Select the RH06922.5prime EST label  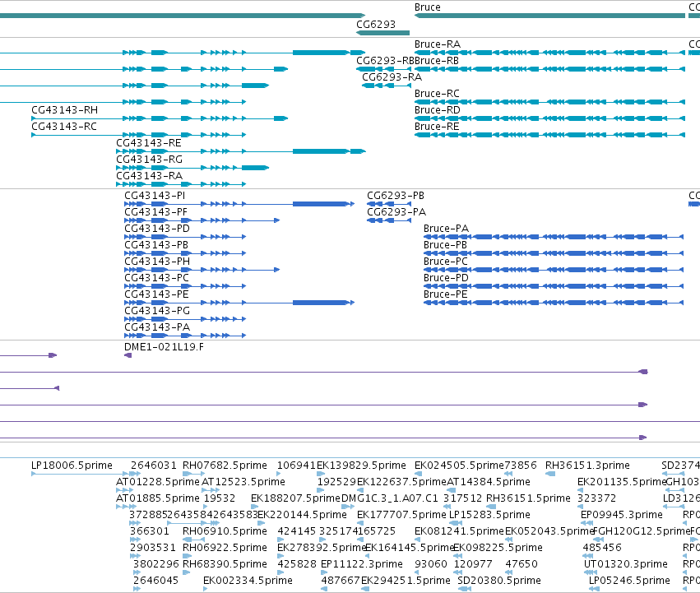click(x=225, y=548)
